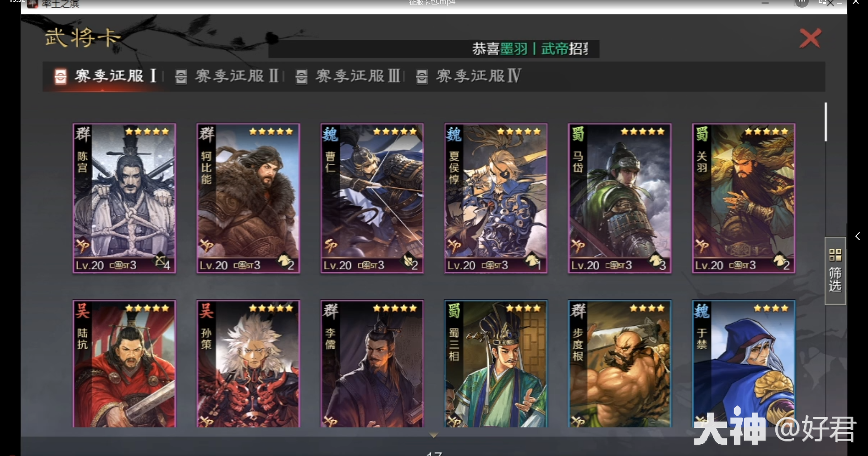Select the 孙策 general card
868x456 pixels.
coord(248,364)
